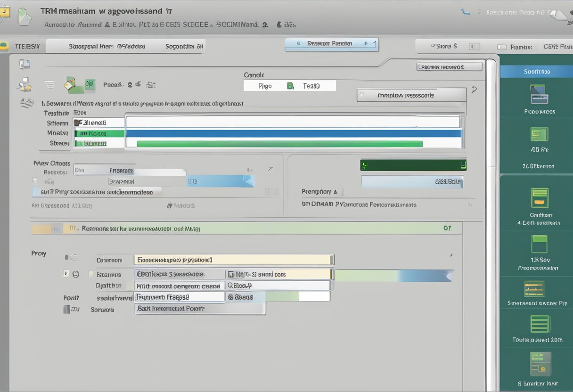Viewport: 573px width, 392px height.
Task: Click the green sidebar icon above 13 Sov
Action: coord(540,245)
